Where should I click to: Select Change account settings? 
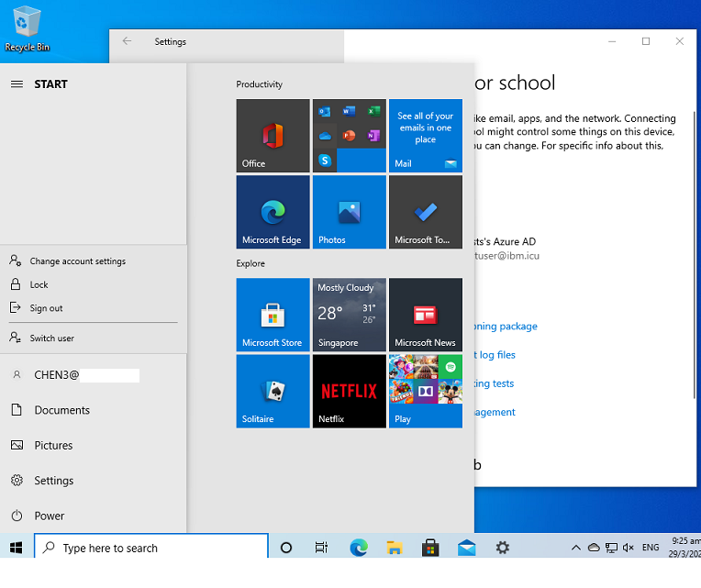tap(77, 261)
